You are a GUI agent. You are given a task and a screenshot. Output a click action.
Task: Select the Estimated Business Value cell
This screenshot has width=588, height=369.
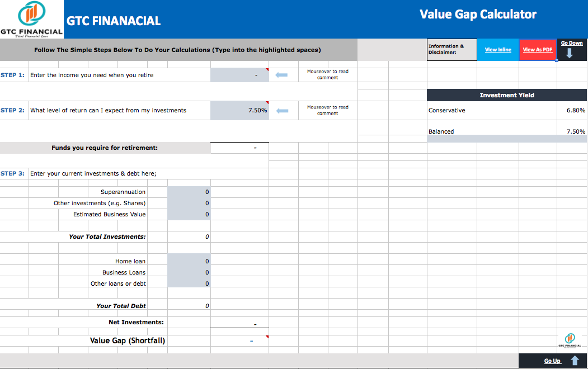[189, 214]
